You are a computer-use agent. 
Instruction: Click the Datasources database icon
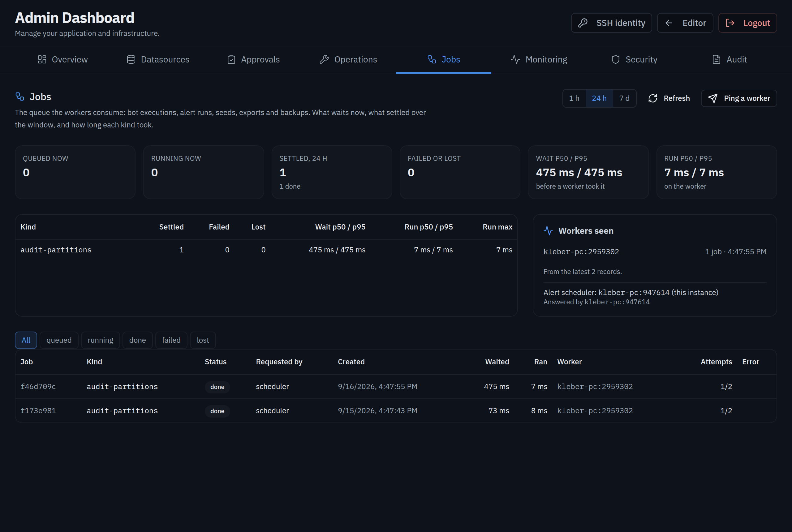click(x=131, y=59)
